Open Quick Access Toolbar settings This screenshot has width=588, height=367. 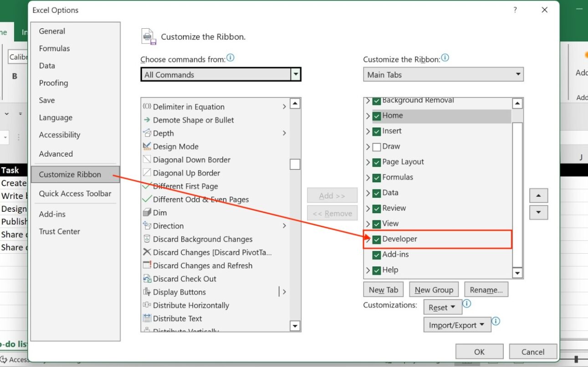[75, 194]
